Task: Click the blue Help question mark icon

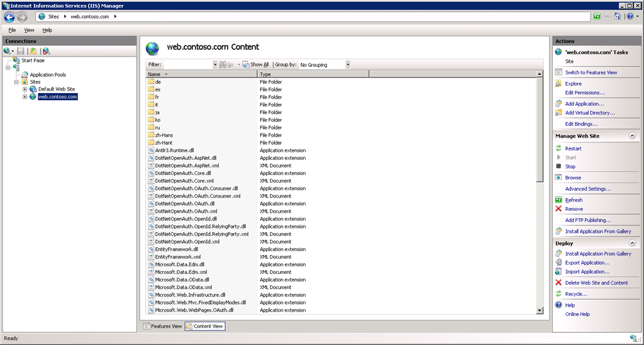Action: [629, 16]
